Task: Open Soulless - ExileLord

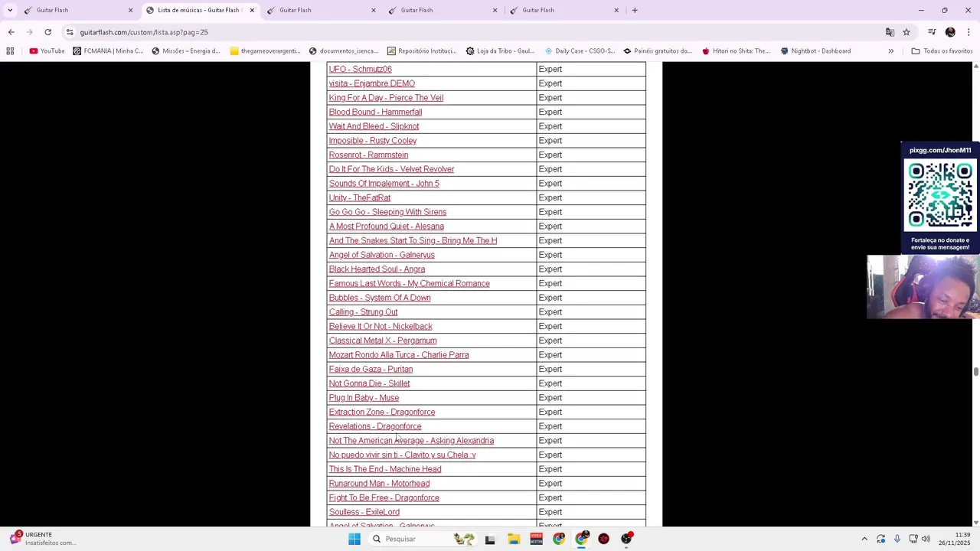Action: click(x=364, y=512)
